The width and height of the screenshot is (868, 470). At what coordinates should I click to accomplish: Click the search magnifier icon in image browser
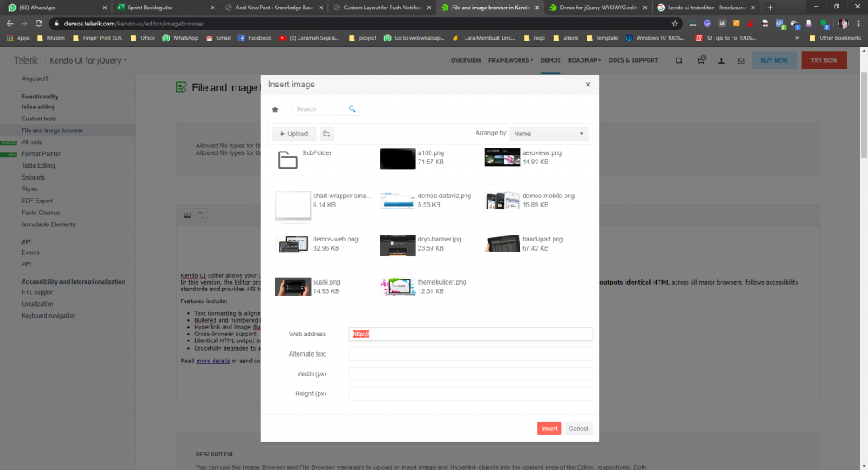[353, 109]
